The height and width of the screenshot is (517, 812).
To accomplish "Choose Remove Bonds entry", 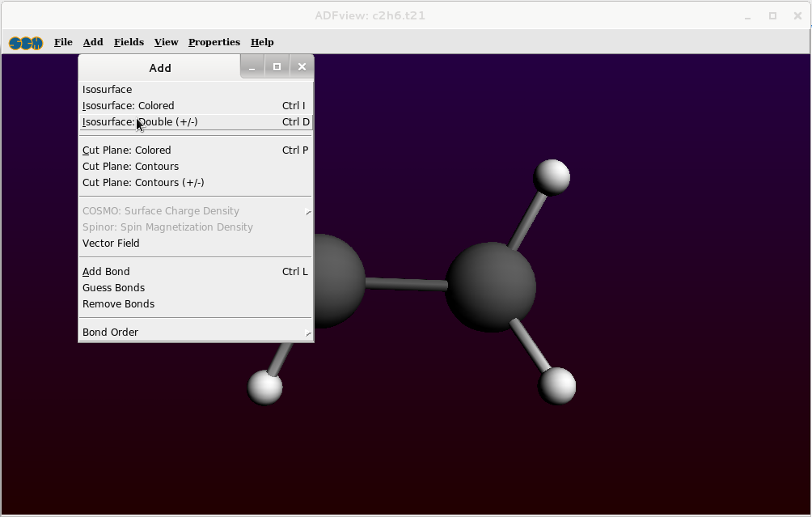I will [118, 304].
